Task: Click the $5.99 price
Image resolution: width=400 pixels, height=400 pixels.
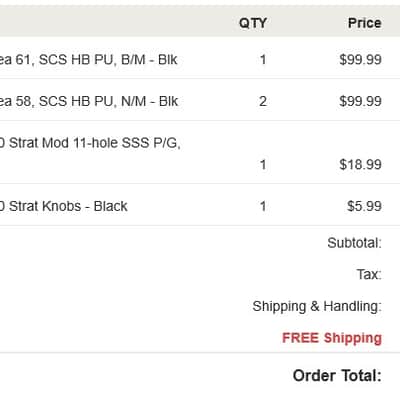Action: coord(364,206)
